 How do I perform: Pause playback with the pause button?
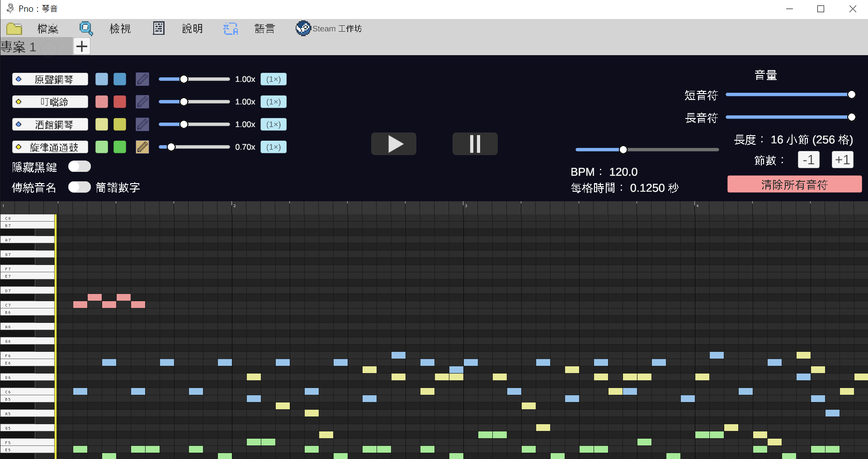(475, 144)
